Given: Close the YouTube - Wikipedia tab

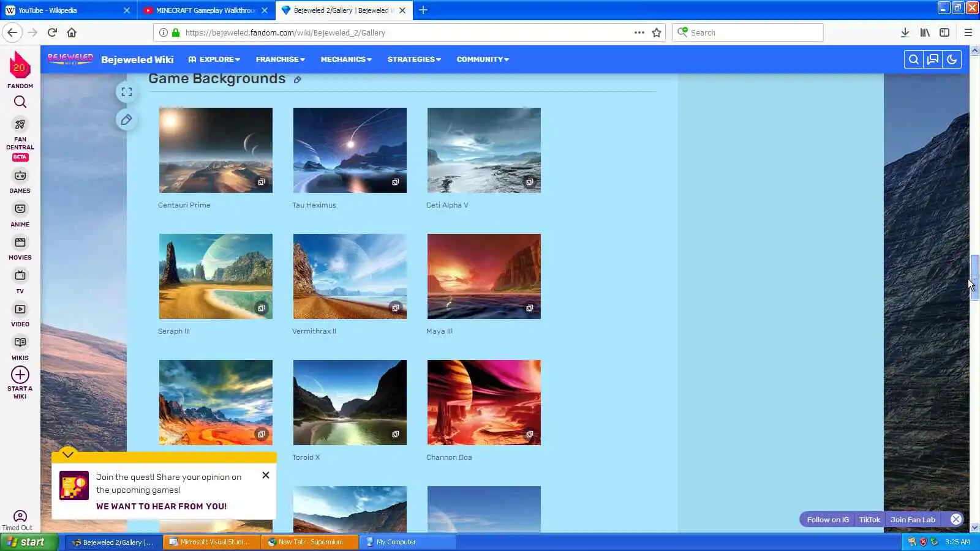Looking at the screenshot, I should (x=127, y=10).
